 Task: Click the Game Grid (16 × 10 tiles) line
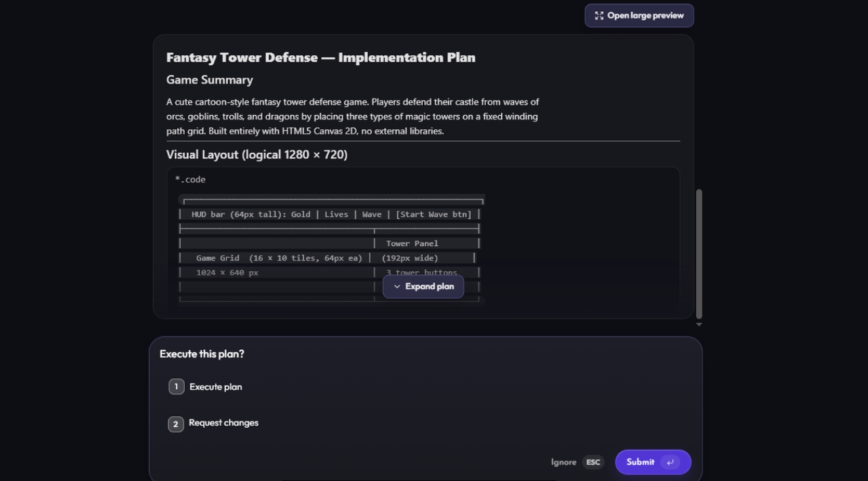[279, 258]
